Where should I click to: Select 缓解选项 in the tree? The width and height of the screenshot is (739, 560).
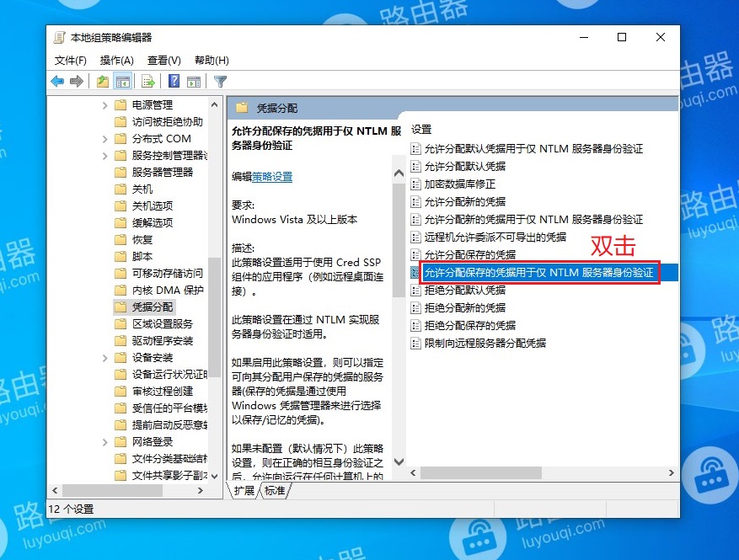153,223
